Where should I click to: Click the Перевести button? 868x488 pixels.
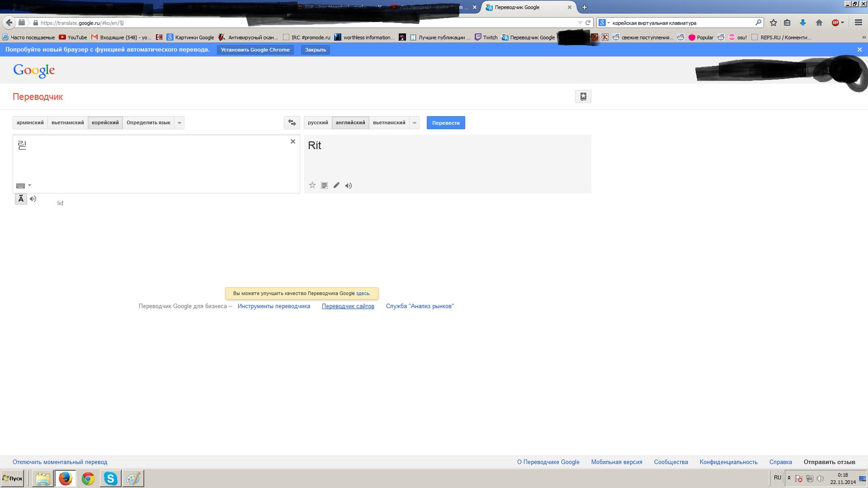pos(446,122)
